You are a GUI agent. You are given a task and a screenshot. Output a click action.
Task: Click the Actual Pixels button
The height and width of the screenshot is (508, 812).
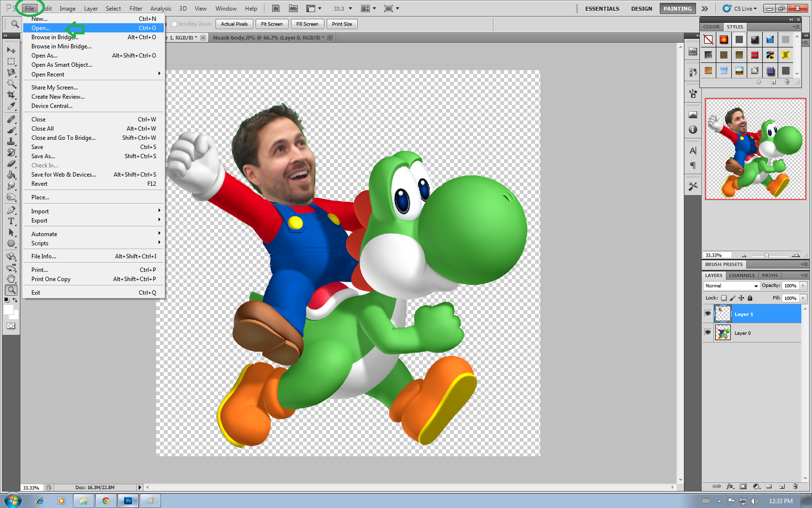pyautogui.click(x=234, y=24)
